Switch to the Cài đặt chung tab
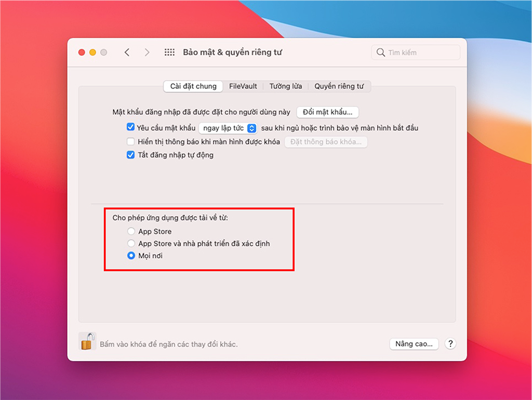The image size is (532, 400). coord(193,86)
